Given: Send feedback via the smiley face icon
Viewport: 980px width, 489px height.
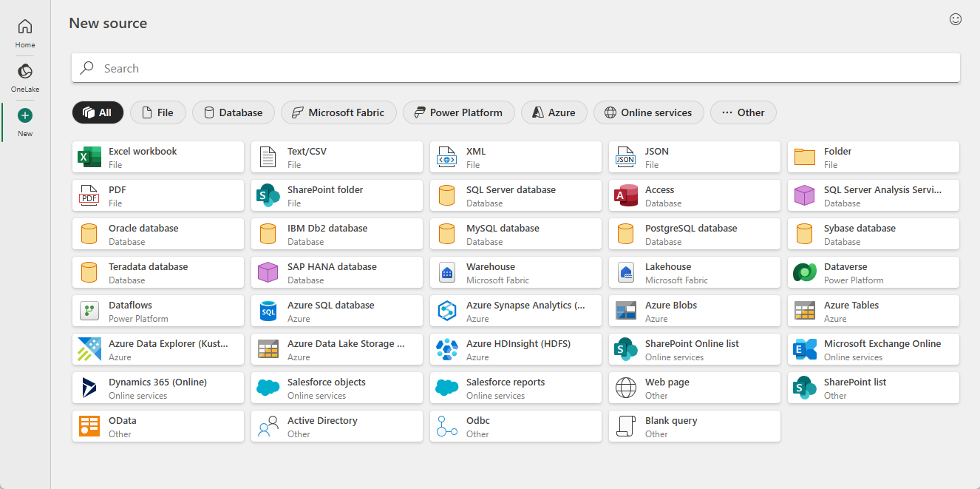Looking at the screenshot, I should click(956, 19).
